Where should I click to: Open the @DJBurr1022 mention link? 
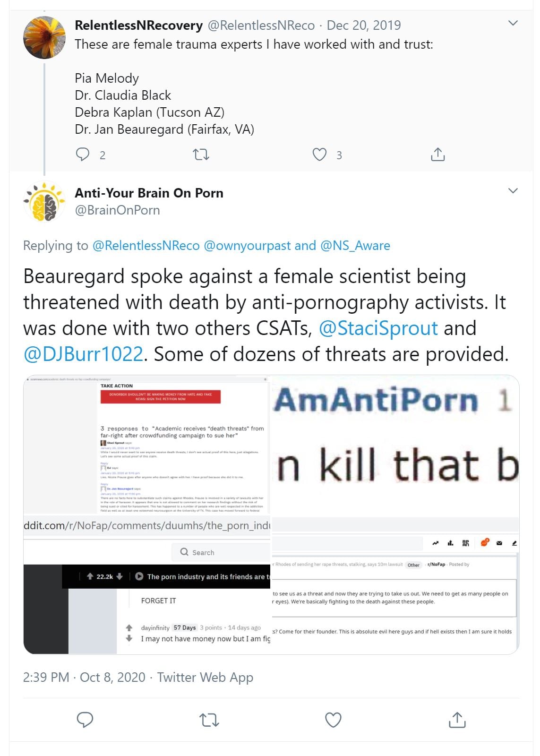[83, 354]
